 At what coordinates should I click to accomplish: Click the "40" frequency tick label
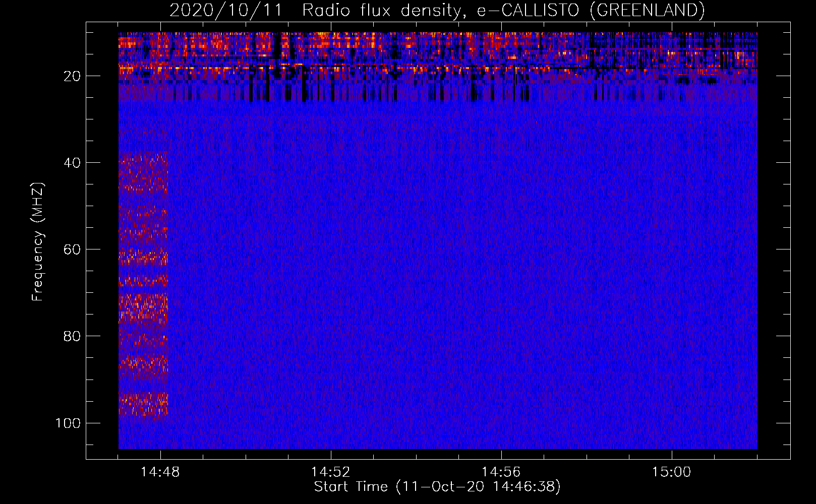72,163
